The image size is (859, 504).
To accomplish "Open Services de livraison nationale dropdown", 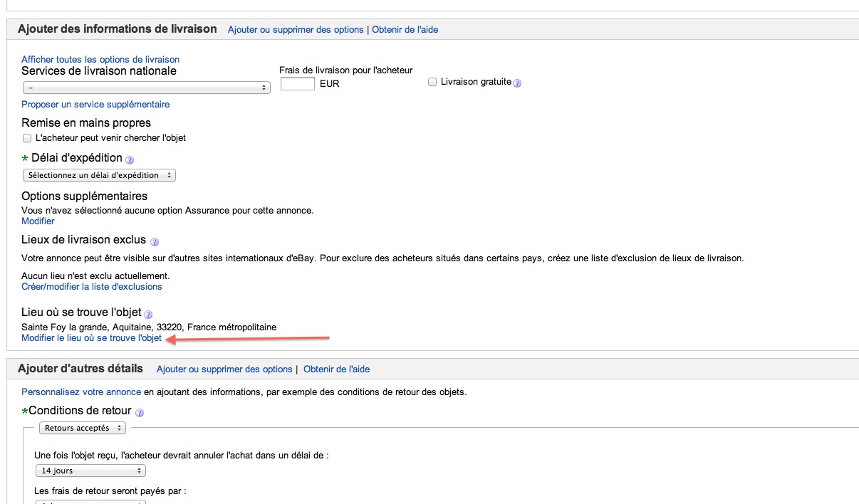I will tap(146, 88).
